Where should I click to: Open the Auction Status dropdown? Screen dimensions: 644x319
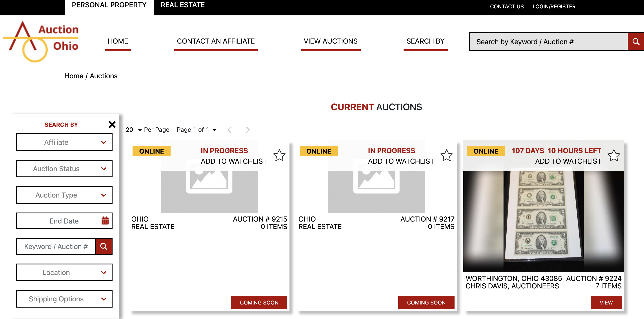[64, 169]
